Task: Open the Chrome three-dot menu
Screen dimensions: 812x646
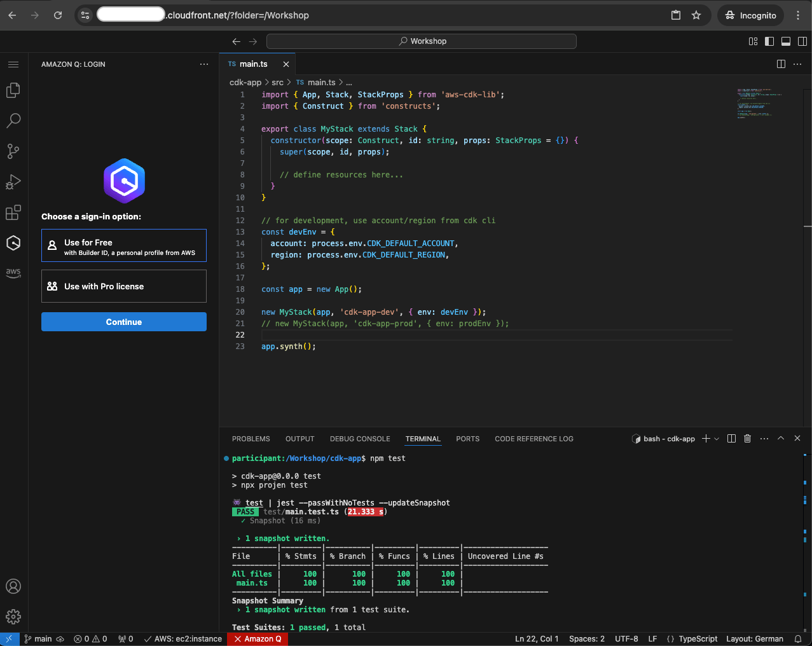Action: [798, 15]
